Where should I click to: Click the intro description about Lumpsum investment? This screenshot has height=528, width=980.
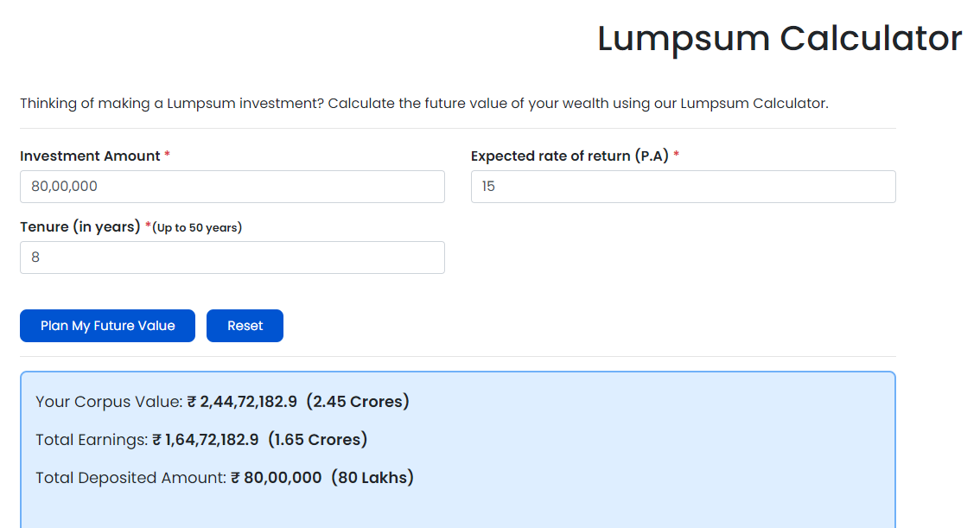click(423, 103)
